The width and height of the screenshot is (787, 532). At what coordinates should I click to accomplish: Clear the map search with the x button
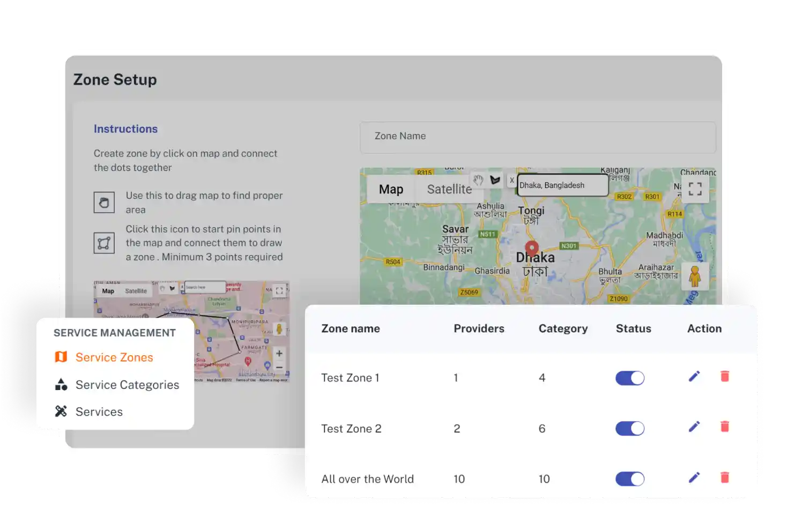(511, 181)
